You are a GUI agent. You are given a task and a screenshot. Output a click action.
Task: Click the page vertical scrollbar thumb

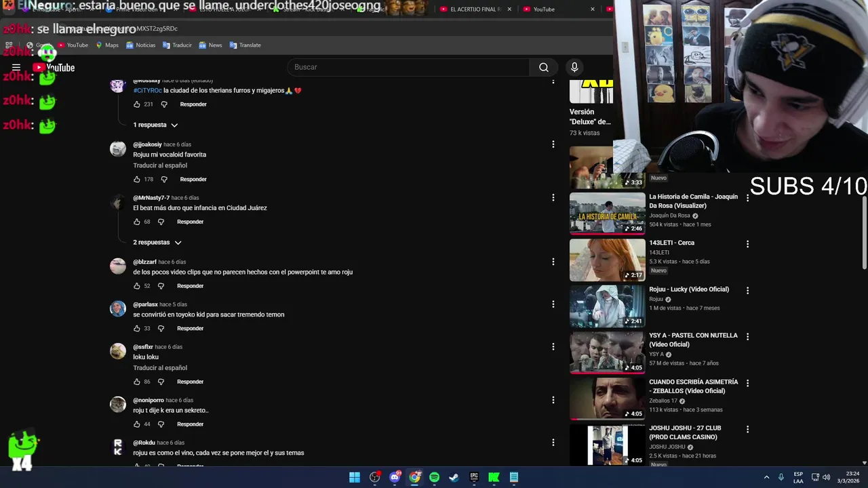pos(865,234)
